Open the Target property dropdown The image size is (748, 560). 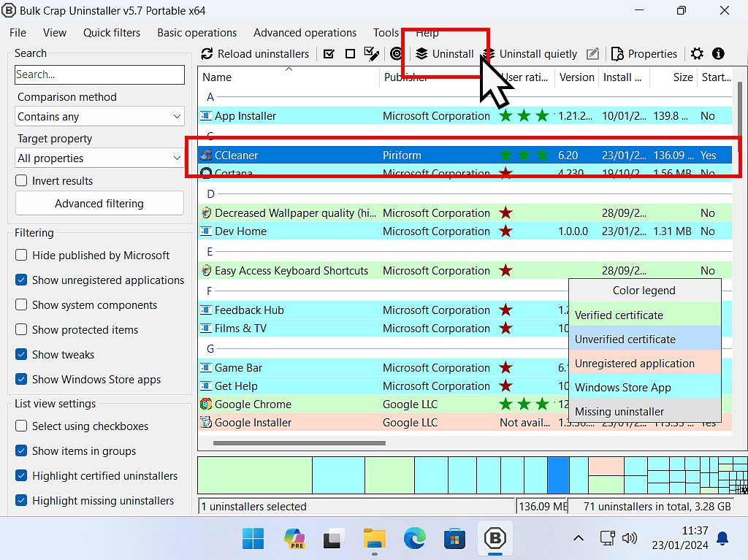click(x=100, y=158)
